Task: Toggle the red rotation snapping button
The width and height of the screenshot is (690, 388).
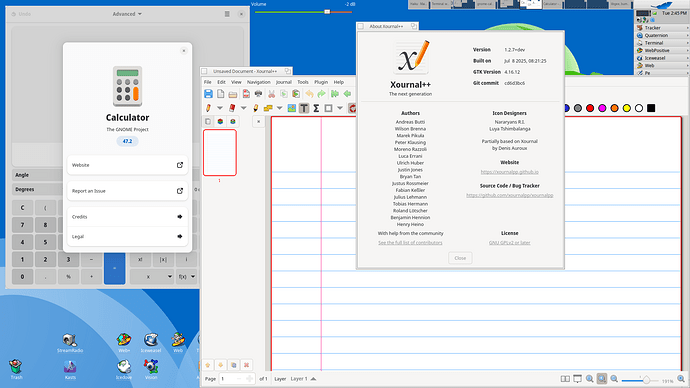Action: click(352, 108)
